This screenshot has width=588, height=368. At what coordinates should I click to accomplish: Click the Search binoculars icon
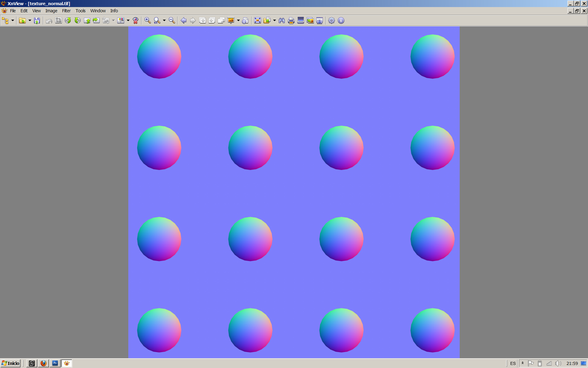pyautogui.click(x=282, y=21)
